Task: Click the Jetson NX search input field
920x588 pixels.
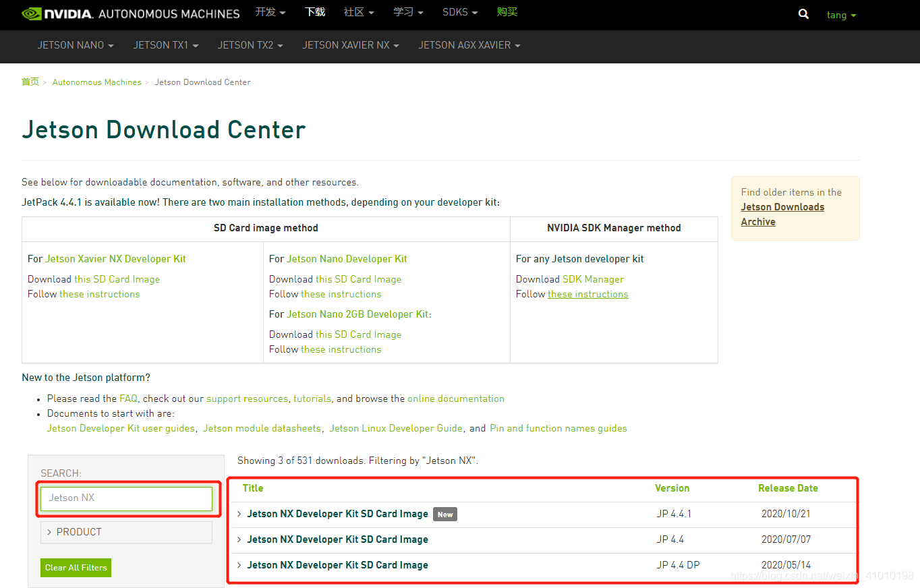Action: 126,498
